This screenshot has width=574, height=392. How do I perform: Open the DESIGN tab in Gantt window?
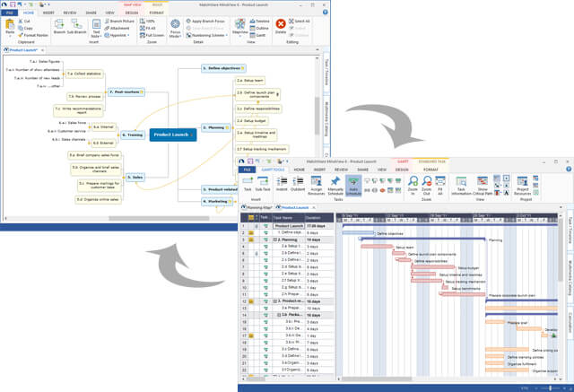(402, 170)
